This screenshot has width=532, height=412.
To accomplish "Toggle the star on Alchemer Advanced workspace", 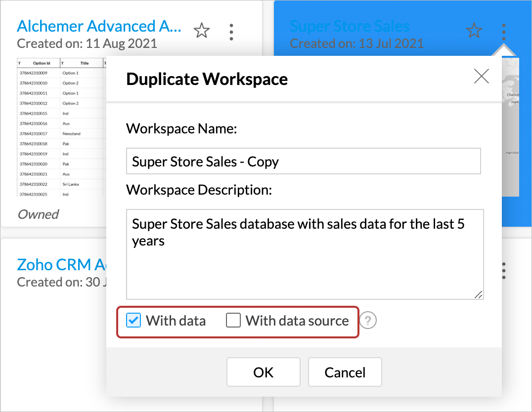I will (202, 30).
